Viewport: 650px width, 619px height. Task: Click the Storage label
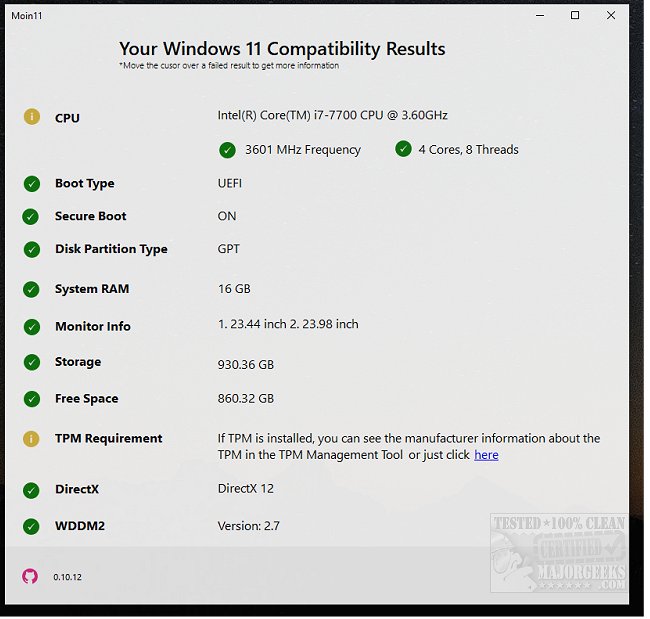tap(78, 362)
